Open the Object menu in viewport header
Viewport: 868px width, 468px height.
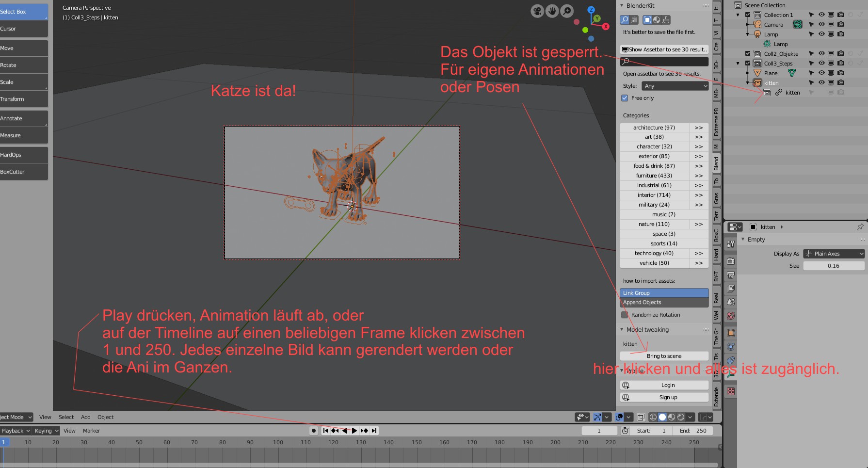(x=105, y=417)
